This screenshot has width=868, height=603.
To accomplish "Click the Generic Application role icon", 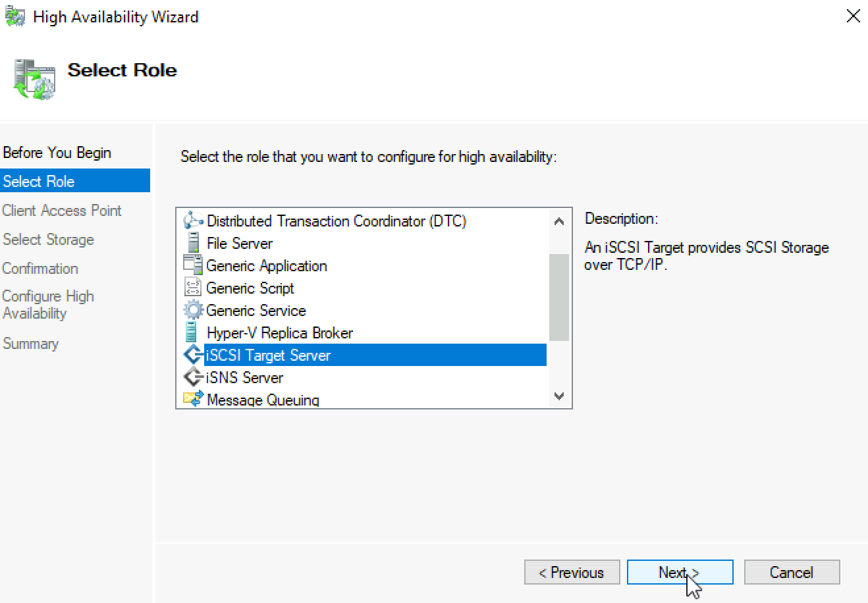I will pos(193,265).
